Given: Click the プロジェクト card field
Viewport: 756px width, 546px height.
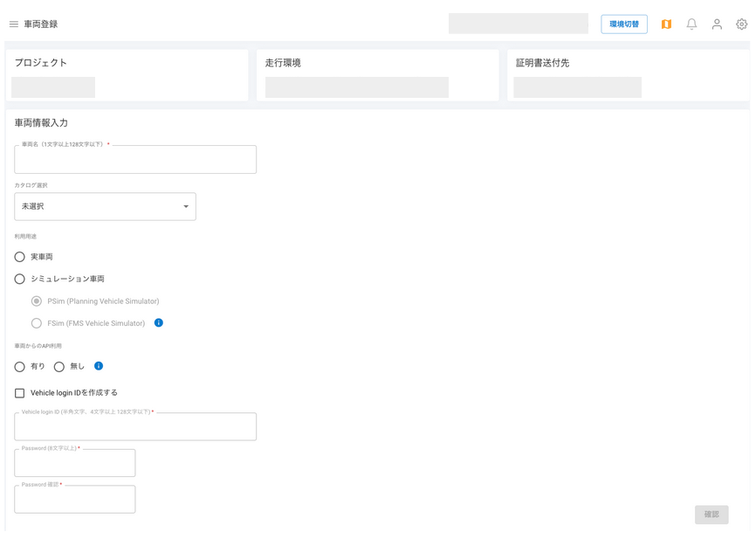Looking at the screenshot, I should click(x=52, y=86).
